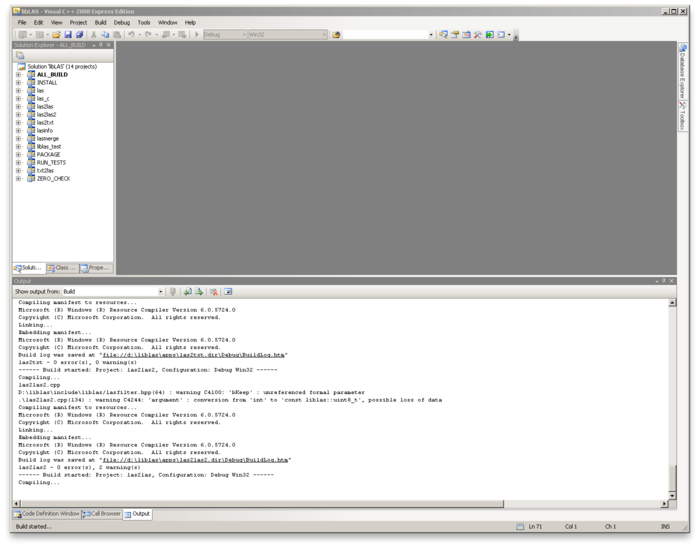
Task: Select Solution 'libLAS' (14 projects) root
Action: tap(62, 66)
